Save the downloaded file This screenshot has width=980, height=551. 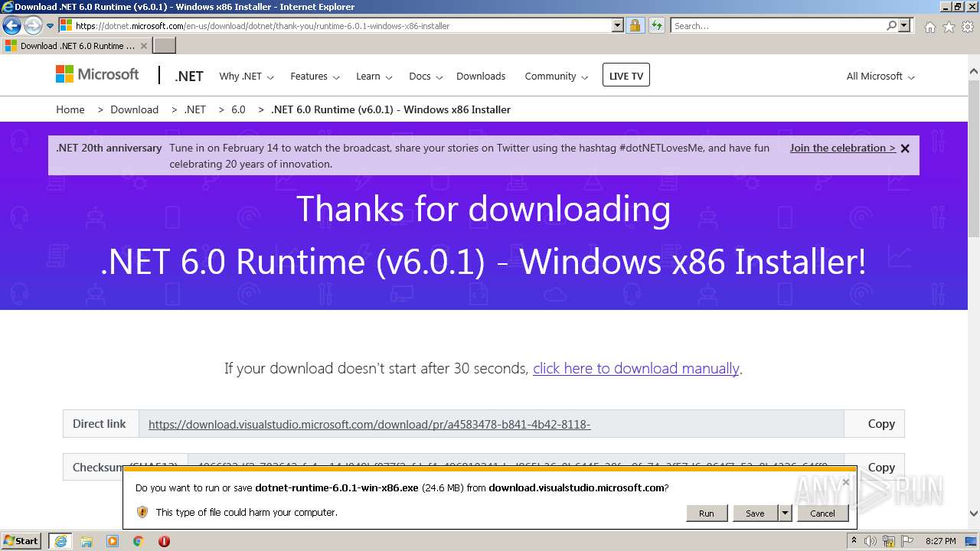click(755, 513)
